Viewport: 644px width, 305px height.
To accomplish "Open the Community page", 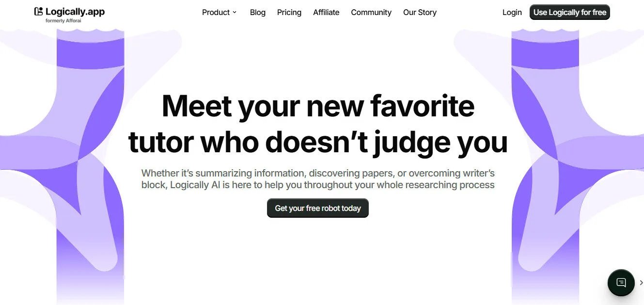I will point(371,12).
